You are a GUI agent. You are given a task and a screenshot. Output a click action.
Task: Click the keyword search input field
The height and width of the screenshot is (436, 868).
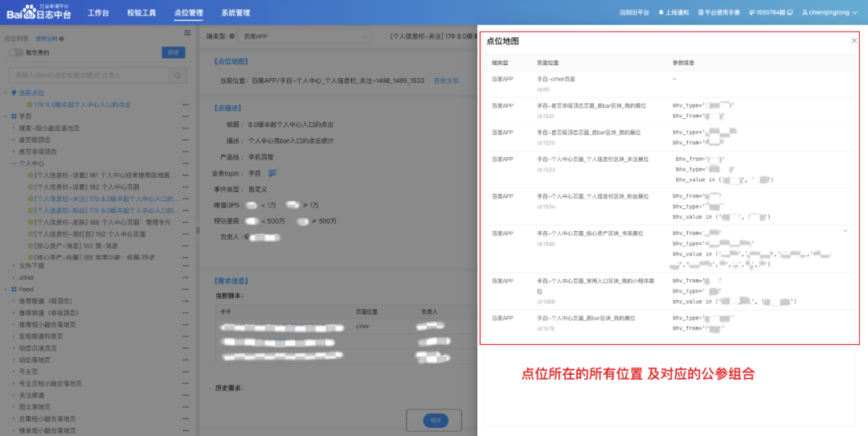tap(88, 75)
